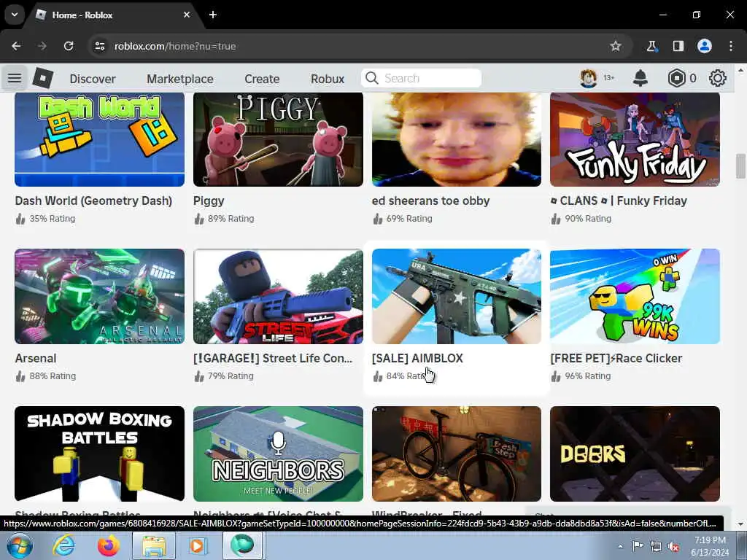The width and height of the screenshot is (747, 560).
Task: Open Chrome three-dot menu
Action: tap(731, 46)
